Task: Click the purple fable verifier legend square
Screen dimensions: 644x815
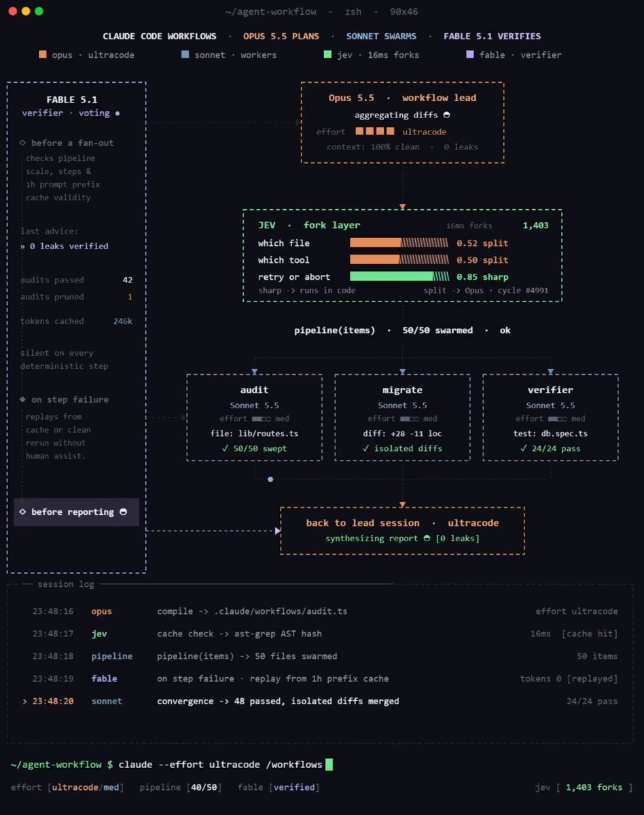Action: click(470, 54)
